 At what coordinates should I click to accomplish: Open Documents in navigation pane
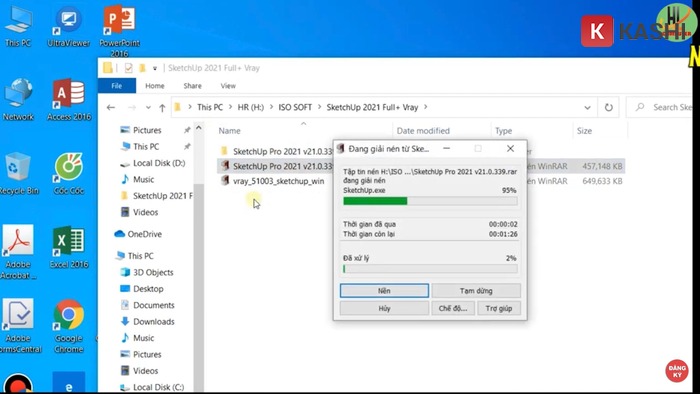[x=154, y=306]
